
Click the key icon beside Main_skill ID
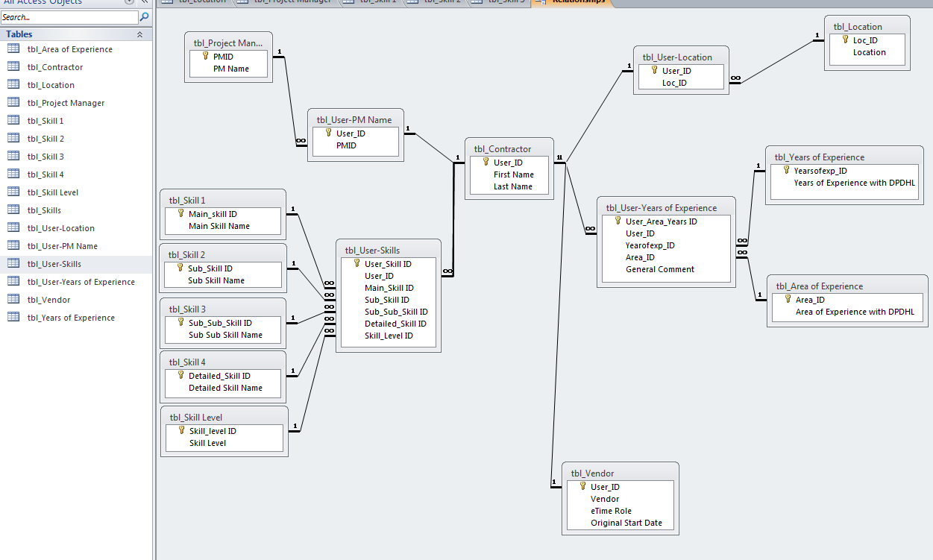180,213
